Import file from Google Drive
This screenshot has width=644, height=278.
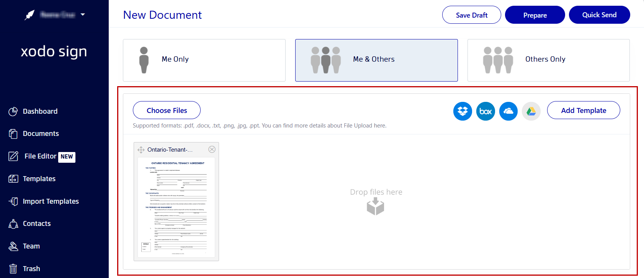pos(531,111)
